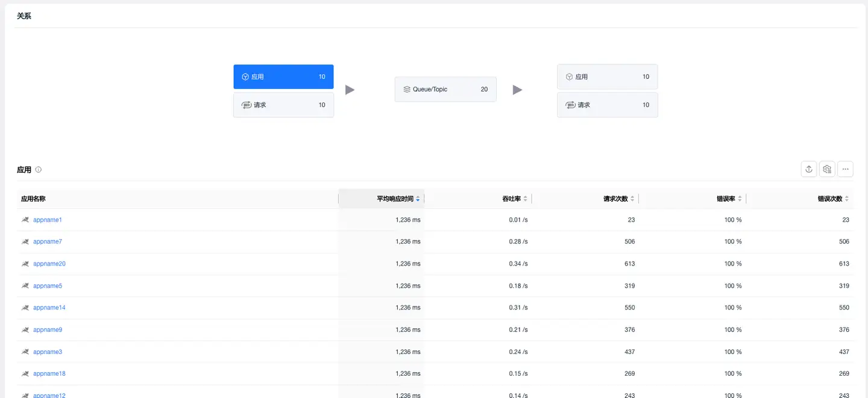Click the app icon beside appname1
This screenshot has height=398, width=868.
25,220
